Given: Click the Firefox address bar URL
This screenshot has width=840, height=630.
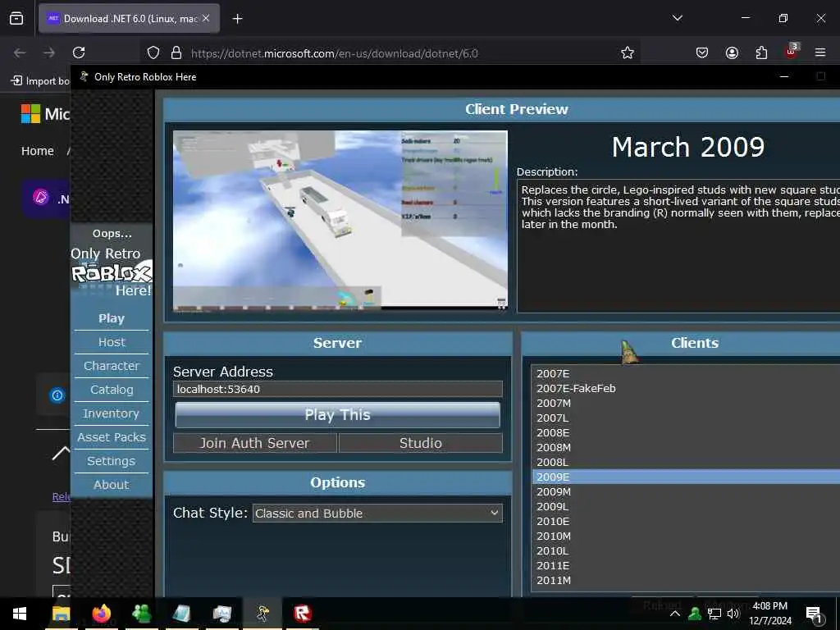Looking at the screenshot, I should (335, 53).
